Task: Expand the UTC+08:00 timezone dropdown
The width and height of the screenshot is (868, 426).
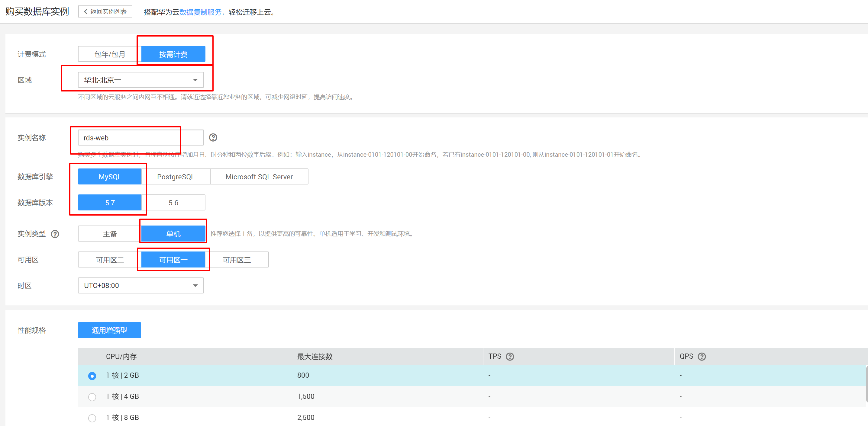Action: tap(140, 286)
